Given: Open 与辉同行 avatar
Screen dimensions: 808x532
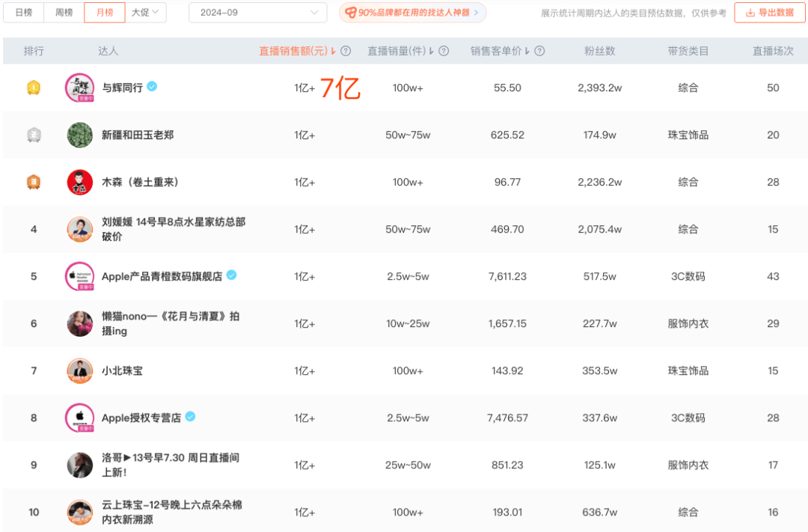Looking at the screenshot, I should [x=80, y=88].
